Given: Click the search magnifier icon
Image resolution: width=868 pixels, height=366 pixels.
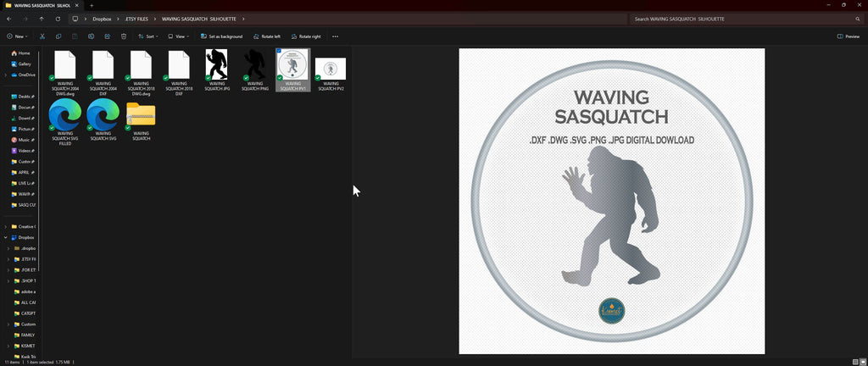Looking at the screenshot, I should coord(858,19).
